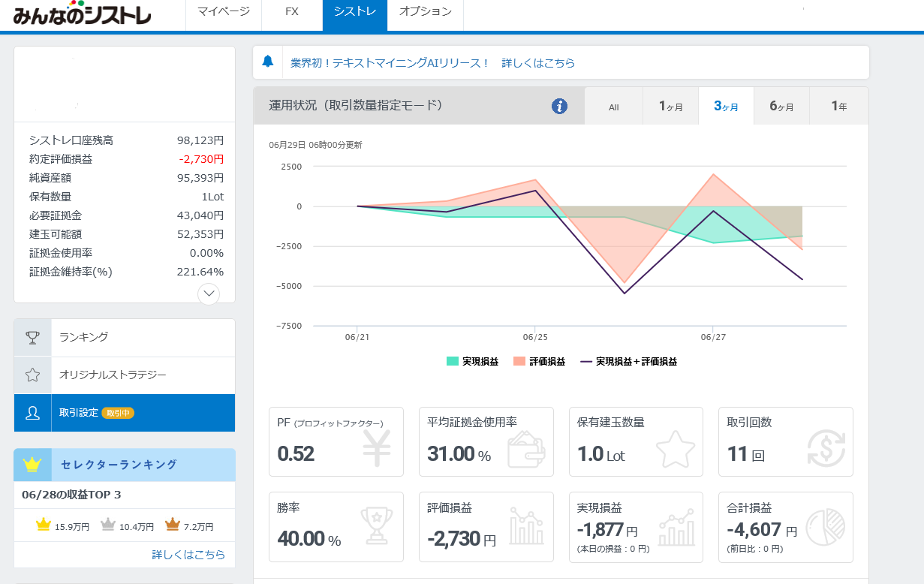This screenshot has width=924, height=584.
Task: Switch to the オプション tab
Action: pyautogui.click(x=425, y=12)
